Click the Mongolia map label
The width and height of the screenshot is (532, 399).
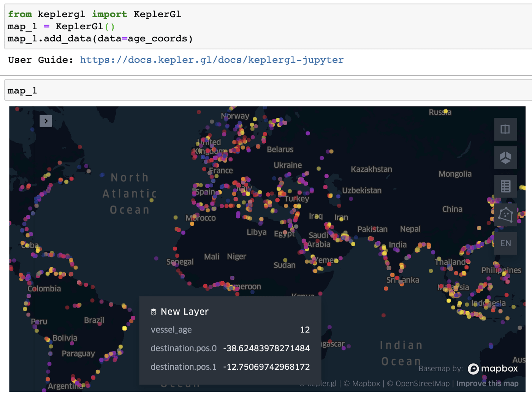tap(455, 174)
